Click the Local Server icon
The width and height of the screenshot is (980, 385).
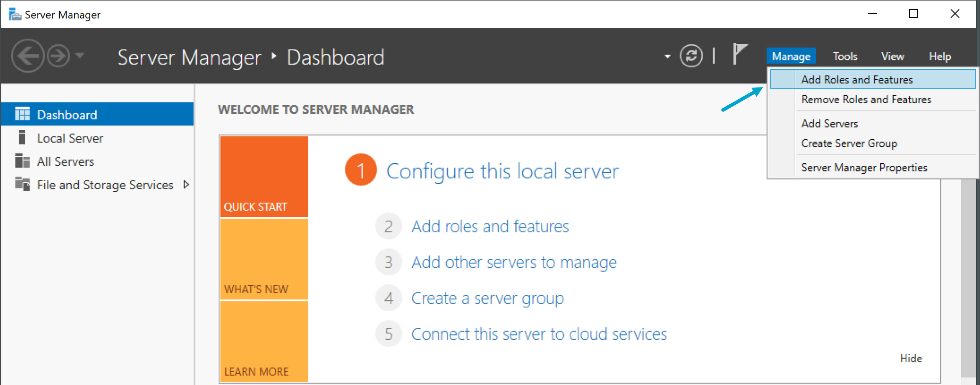(22, 137)
